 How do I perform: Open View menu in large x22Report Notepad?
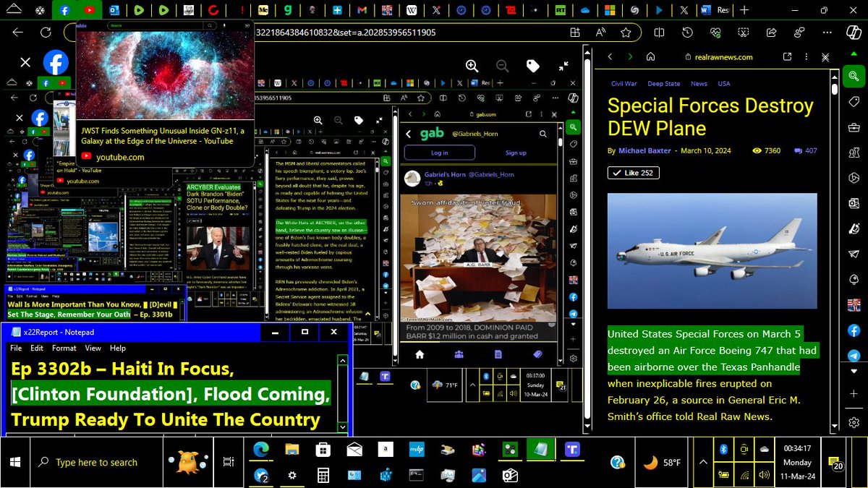coord(93,348)
